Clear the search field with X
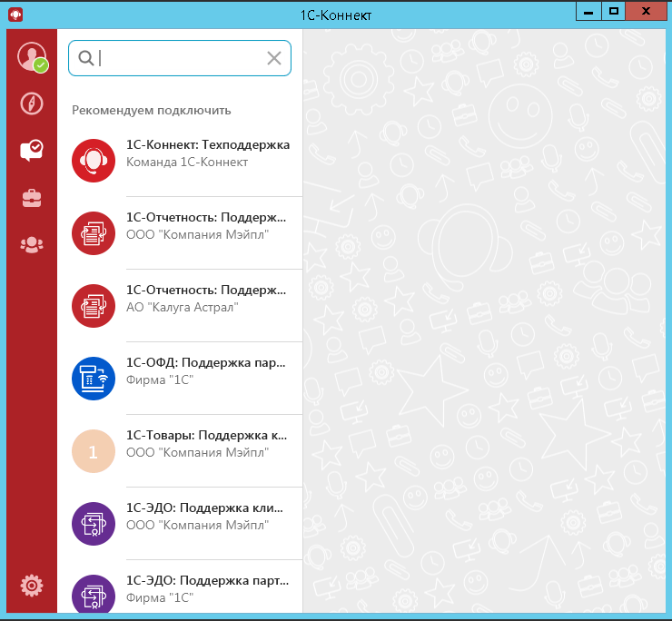This screenshot has height=621, width=672. tap(274, 58)
